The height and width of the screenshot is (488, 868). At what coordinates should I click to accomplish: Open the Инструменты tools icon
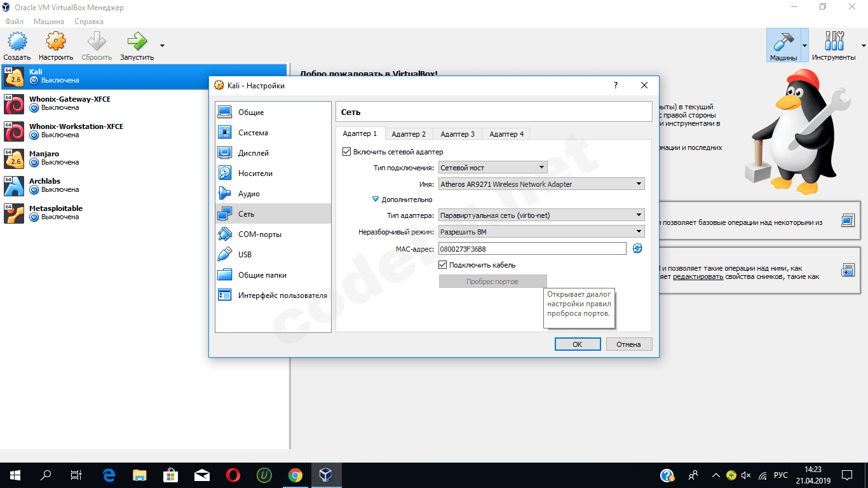[833, 43]
